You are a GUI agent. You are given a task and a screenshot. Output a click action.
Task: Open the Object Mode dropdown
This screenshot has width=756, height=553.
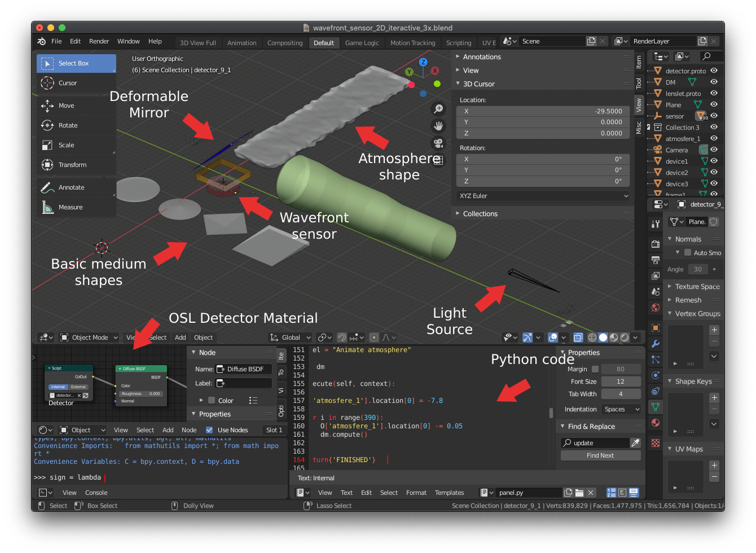pyautogui.click(x=89, y=337)
